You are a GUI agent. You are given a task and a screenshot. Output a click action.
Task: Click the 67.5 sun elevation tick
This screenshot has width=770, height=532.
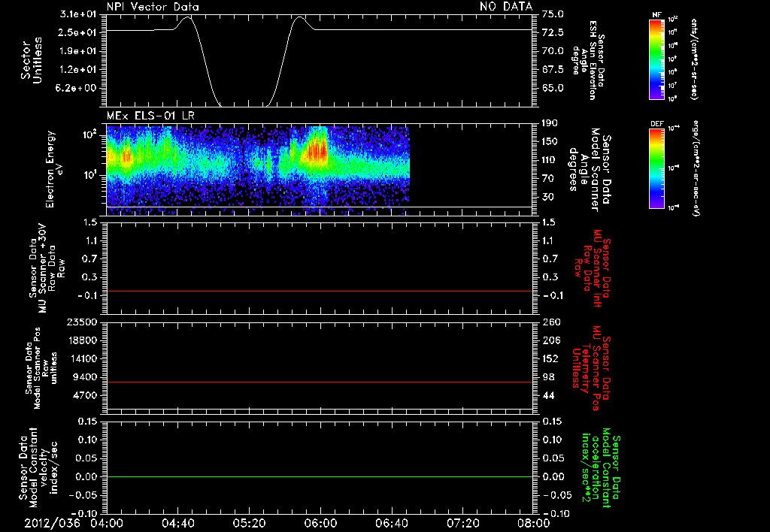553,70
